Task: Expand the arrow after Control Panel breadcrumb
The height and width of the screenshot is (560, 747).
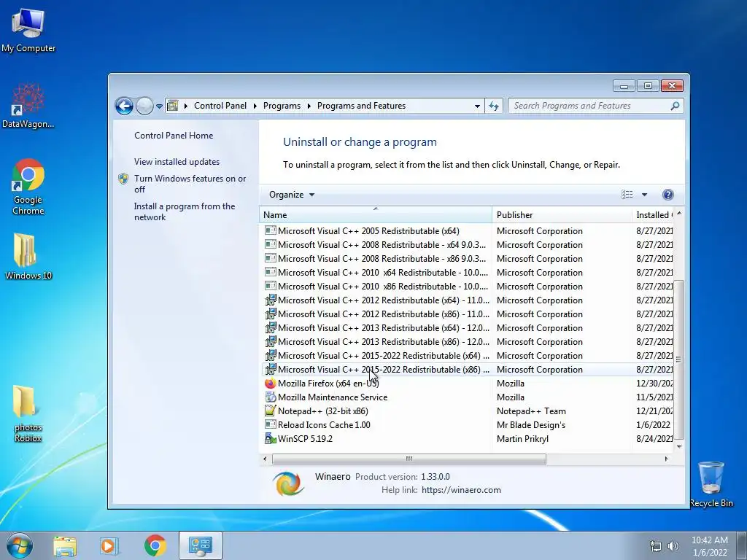Action: coord(255,106)
